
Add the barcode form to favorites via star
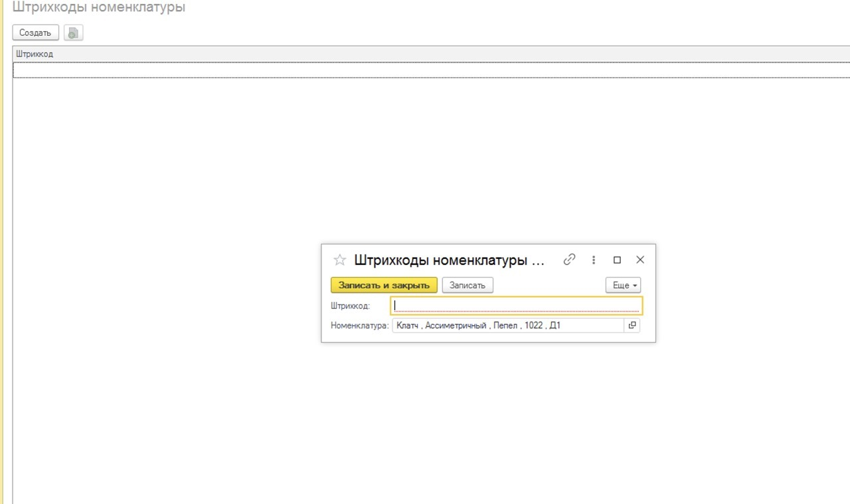click(339, 260)
